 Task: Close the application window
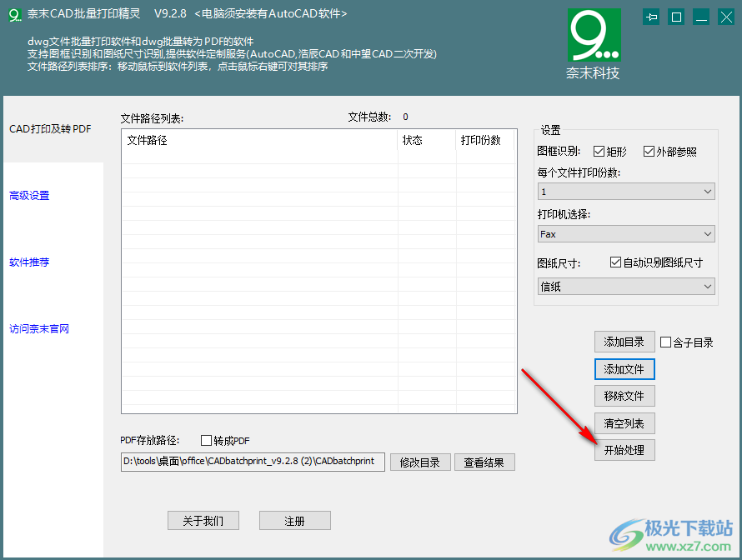(x=726, y=17)
